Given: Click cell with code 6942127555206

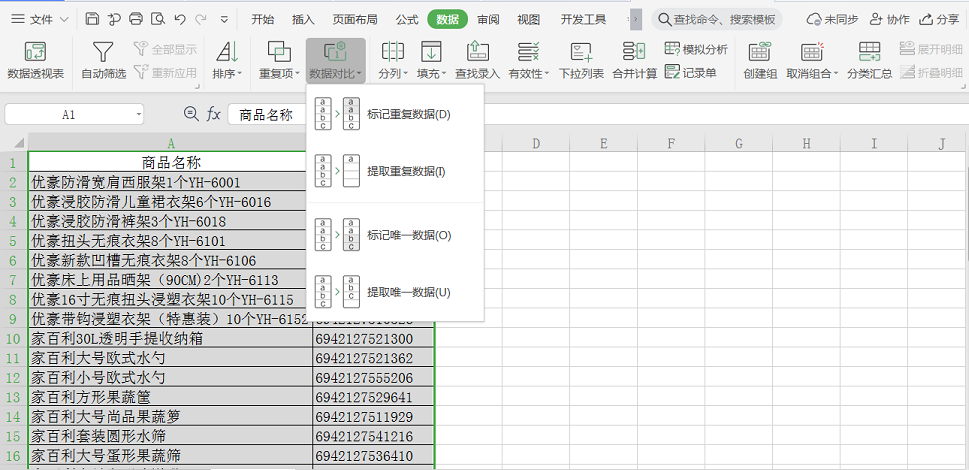Looking at the screenshot, I should tap(373, 377).
